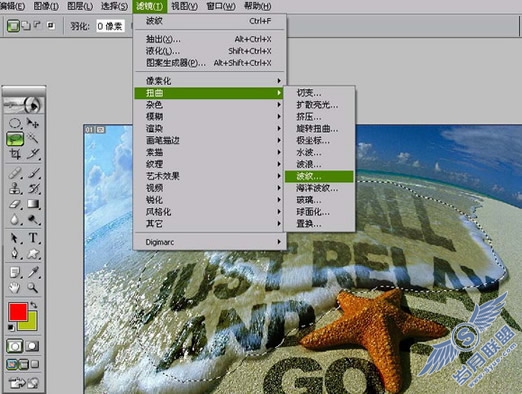
Task: Switch to Quick Mask mode
Action: (x=32, y=346)
